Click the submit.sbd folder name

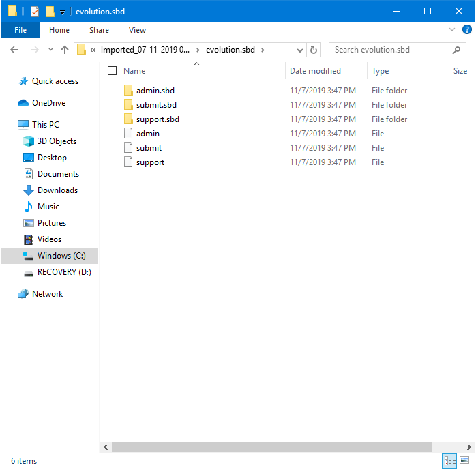(x=156, y=105)
